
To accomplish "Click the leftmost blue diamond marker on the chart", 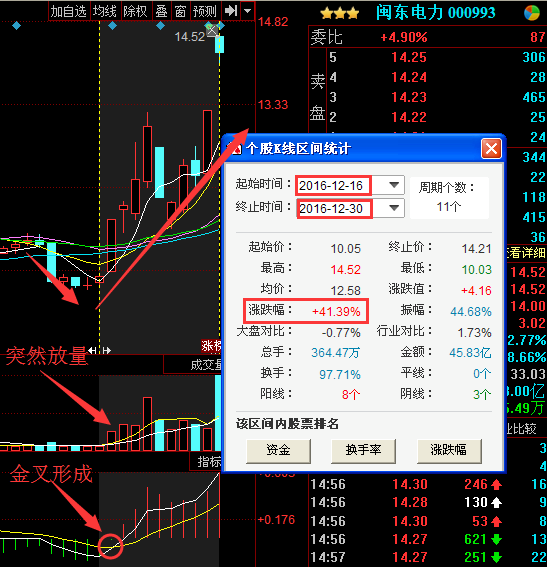I will [16, 26].
